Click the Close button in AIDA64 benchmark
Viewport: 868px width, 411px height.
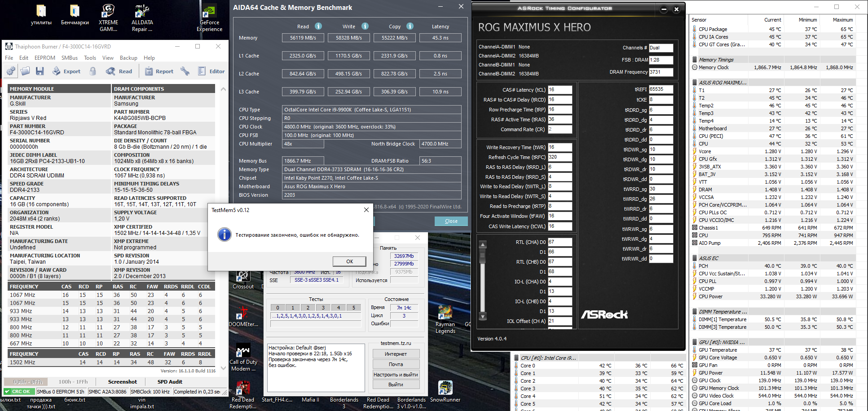pos(451,221)
